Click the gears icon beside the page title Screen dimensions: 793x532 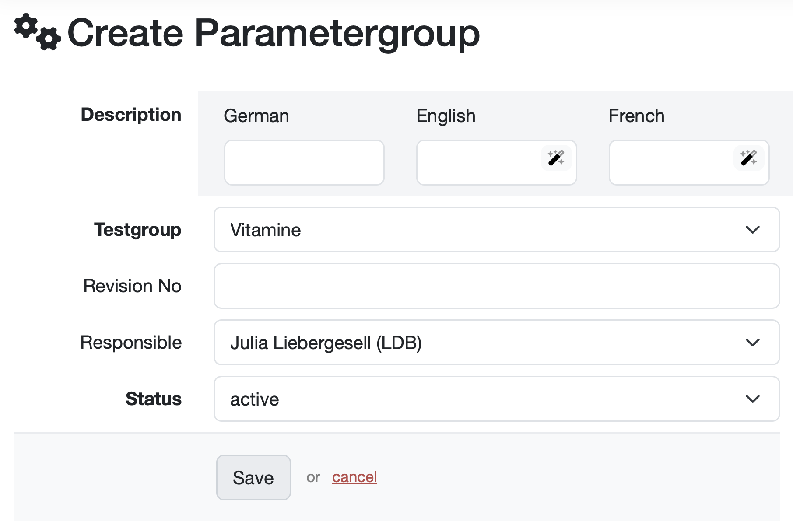pyautogui.click(x=37, y=32)
